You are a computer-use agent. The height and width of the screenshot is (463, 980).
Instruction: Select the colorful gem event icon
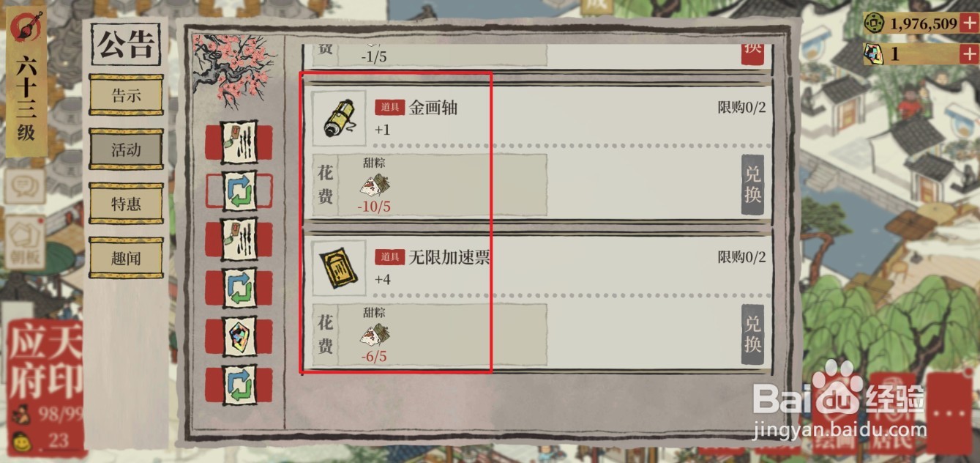coord(239,336)
